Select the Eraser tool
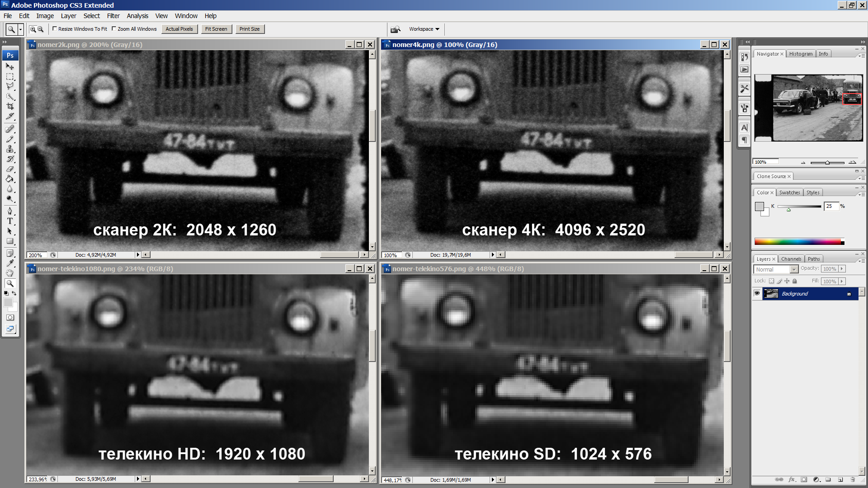868x488 pixels. [10, 169]
